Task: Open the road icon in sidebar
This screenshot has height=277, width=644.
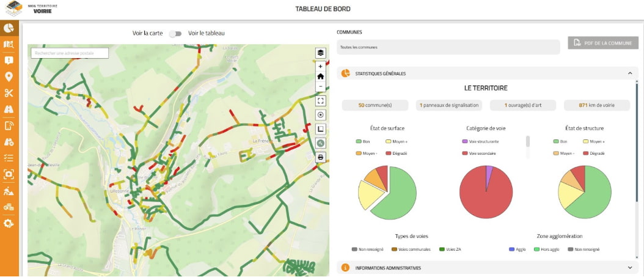Action: click(9, 109)
